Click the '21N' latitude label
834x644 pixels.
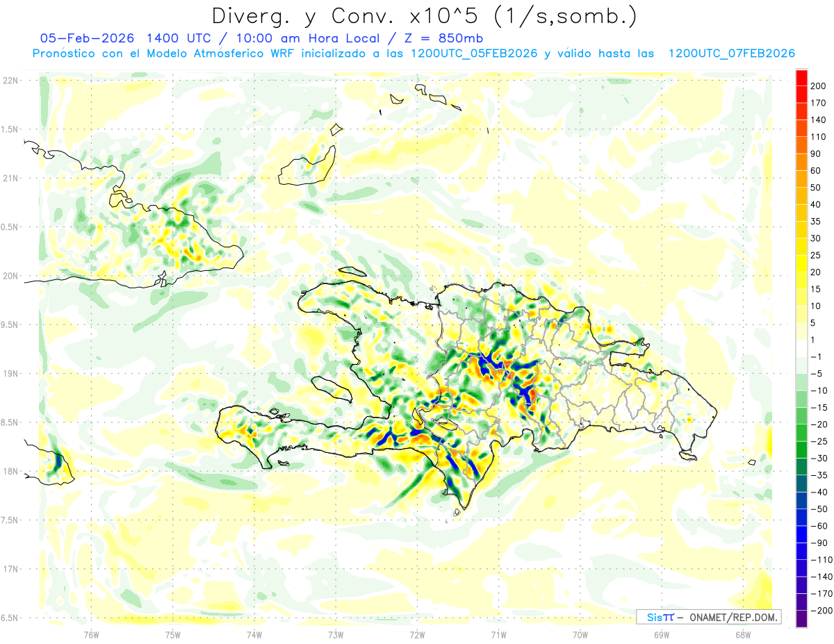10,178
